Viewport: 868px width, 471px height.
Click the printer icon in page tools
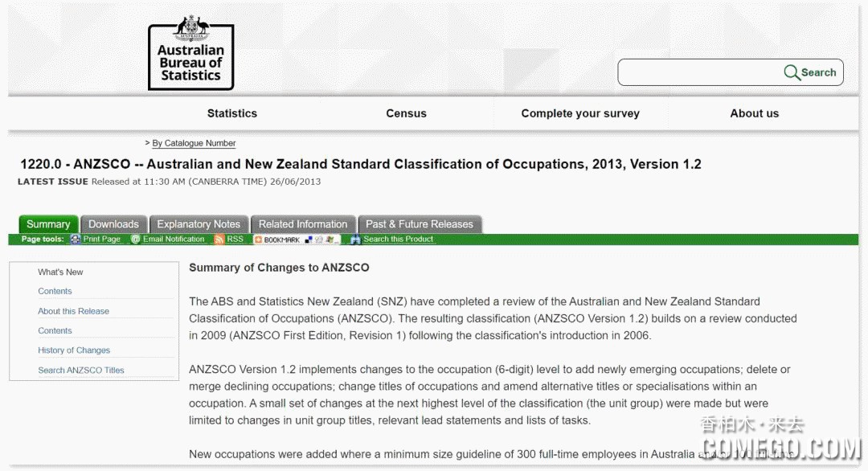coord(76,240)
